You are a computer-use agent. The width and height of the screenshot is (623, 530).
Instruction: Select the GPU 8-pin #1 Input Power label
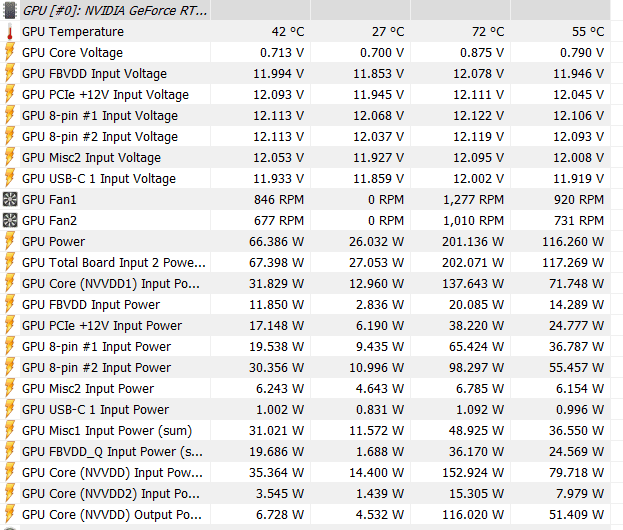pyautogui.click(x=97, y=347)
